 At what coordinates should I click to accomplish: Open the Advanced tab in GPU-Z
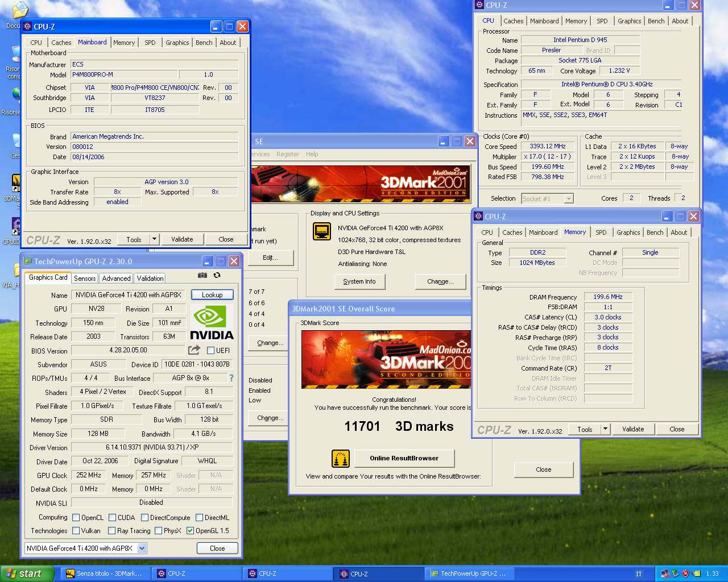coord(116,278)
